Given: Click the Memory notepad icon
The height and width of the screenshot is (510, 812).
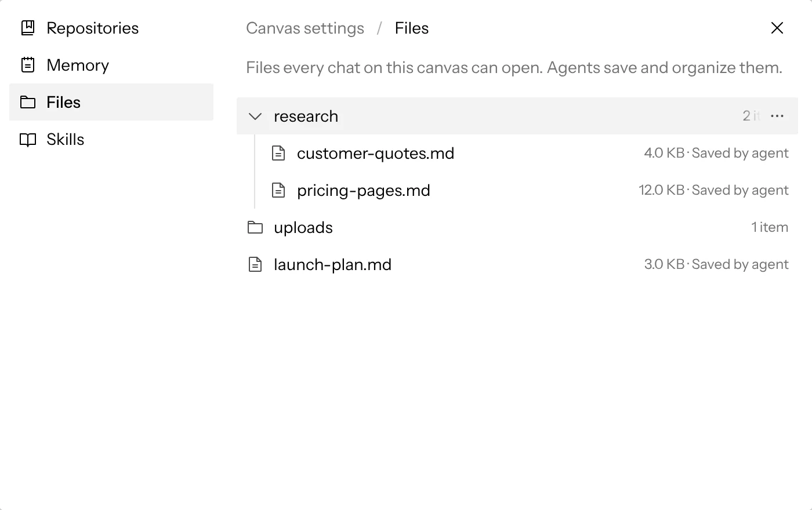Looking at the screenshot, I should 28,65.
